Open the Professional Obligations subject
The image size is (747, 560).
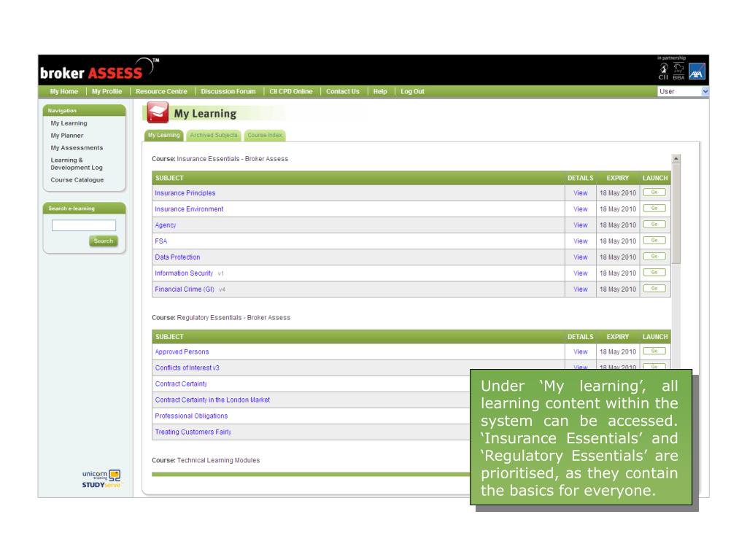coord(192,416)
